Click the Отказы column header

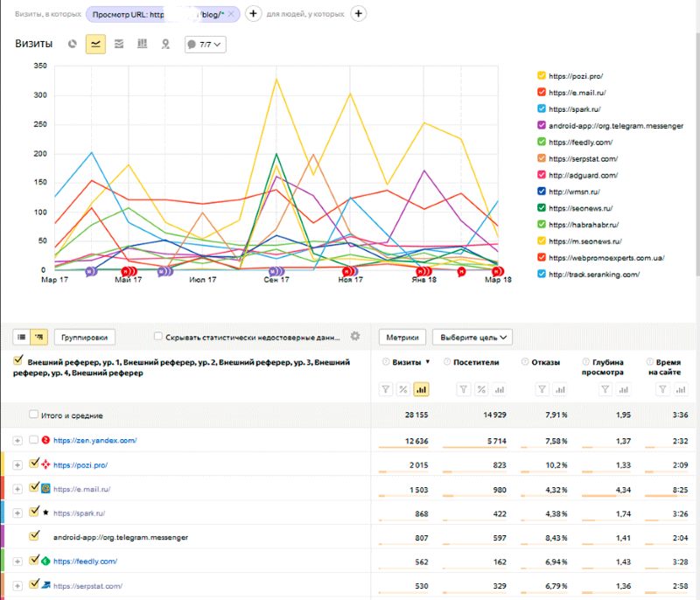pos(545,362)
